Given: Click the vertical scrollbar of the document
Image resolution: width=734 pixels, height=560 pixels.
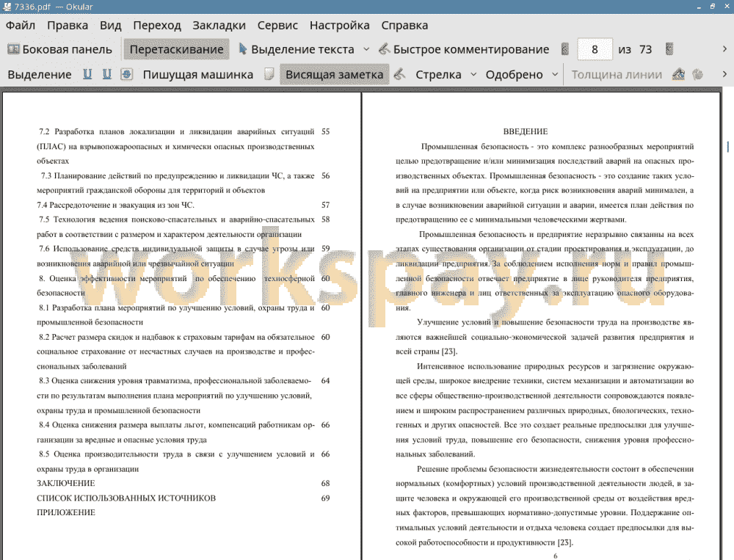Looking at the screenshot, I should [x=727, y=323].
